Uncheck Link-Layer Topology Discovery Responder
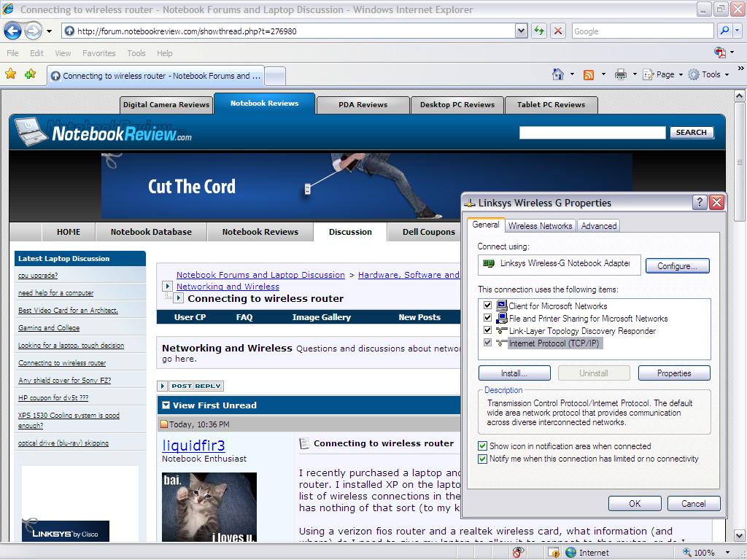747x560 pixels. coord(487,330)
